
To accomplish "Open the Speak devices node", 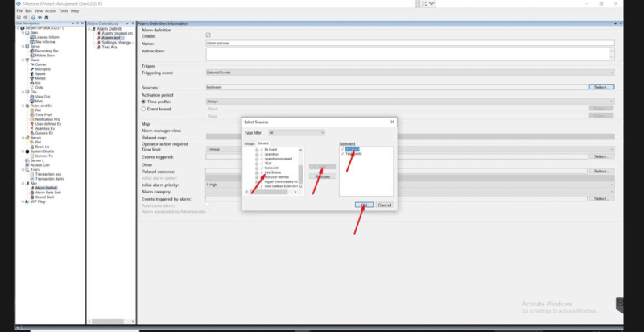I will [x=40, y=73].
